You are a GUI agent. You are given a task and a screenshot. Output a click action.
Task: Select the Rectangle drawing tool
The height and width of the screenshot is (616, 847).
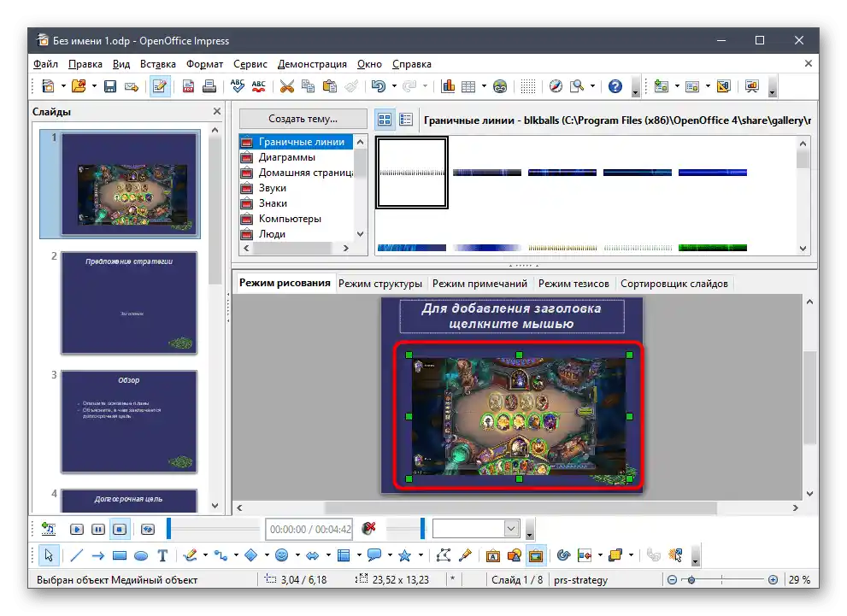pyautogui.click(x=120, y=555)
